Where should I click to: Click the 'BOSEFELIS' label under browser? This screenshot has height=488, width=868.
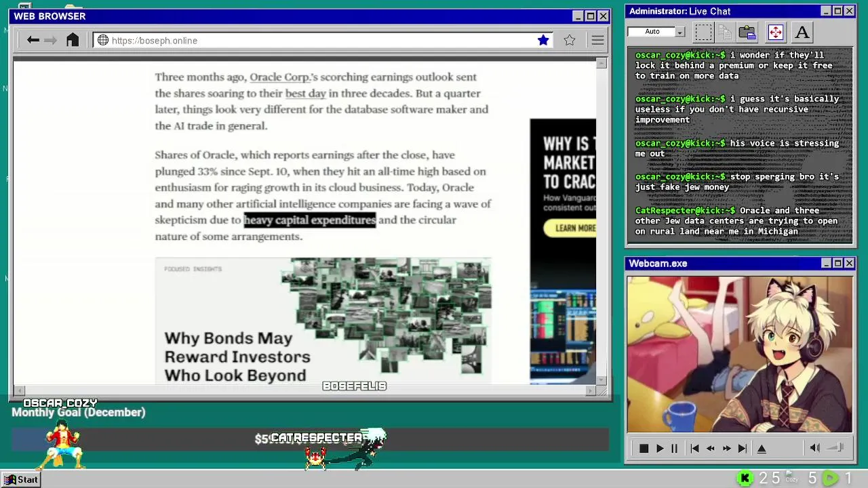(x=354, y=386)
